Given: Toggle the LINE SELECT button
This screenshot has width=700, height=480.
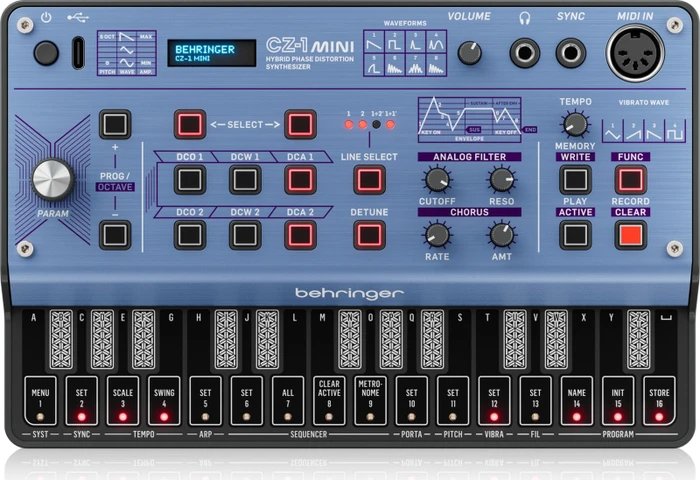Looking at the screenshot, I should coord(369,179).
